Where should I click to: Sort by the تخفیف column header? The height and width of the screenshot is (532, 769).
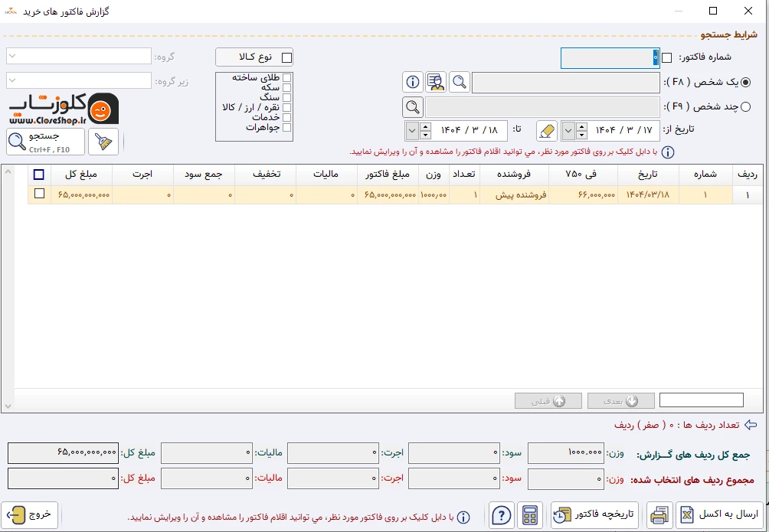(x=265, y=175)
